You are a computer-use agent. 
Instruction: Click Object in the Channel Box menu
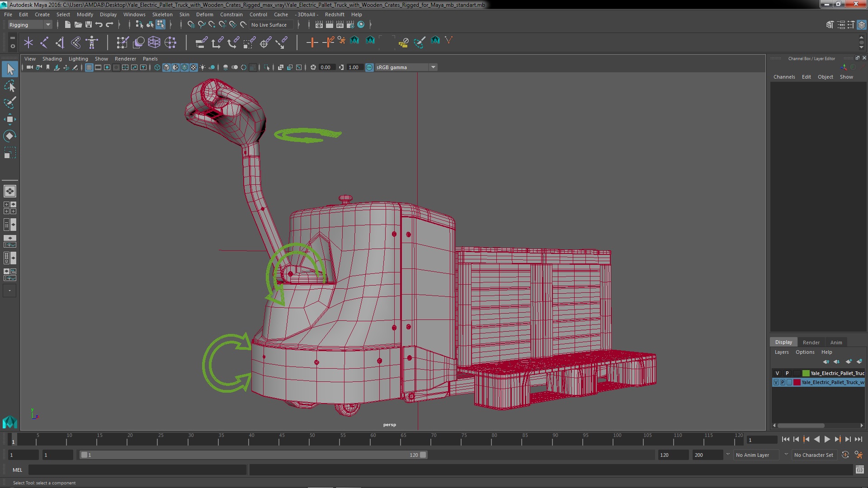(825, 77)
